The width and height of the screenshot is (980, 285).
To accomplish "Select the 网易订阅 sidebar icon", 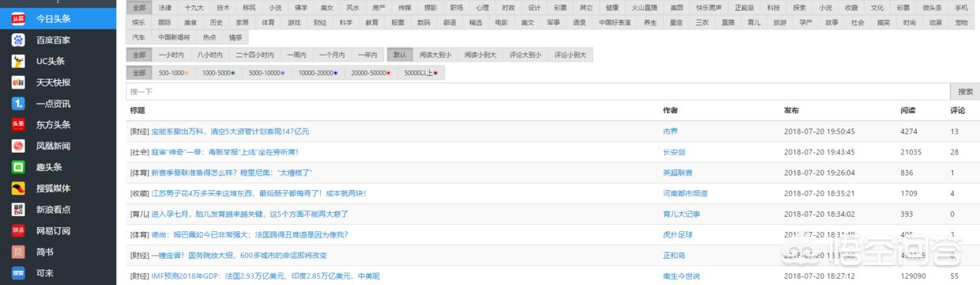I will [x=17, y=230].
